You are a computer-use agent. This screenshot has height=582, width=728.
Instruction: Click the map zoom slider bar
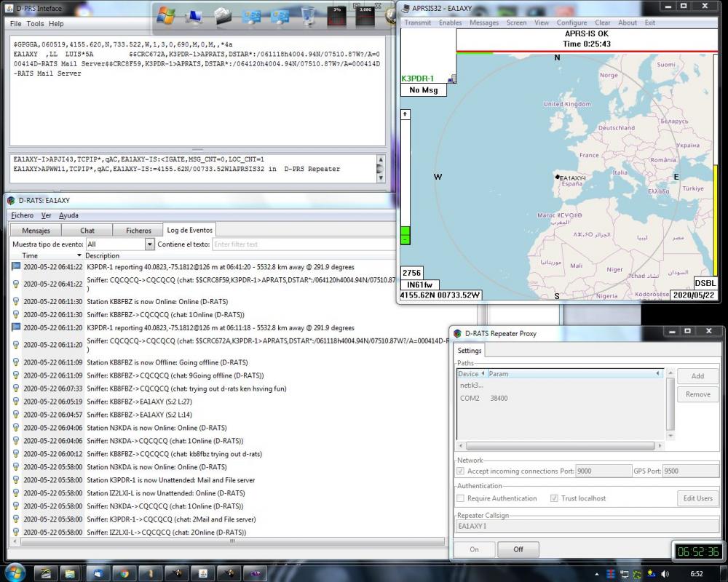click(x=405, y=175)
